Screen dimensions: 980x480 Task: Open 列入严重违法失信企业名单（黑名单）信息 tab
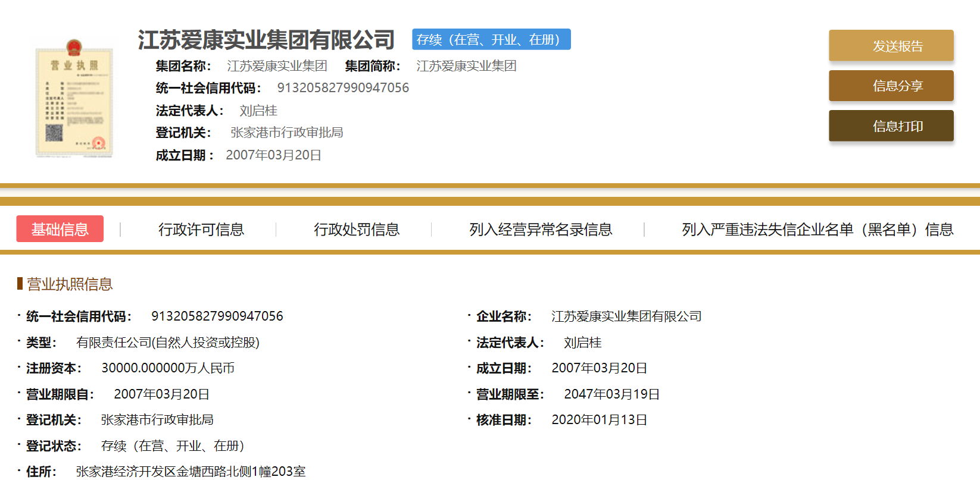pyautogui.click(x=817, y=230)
